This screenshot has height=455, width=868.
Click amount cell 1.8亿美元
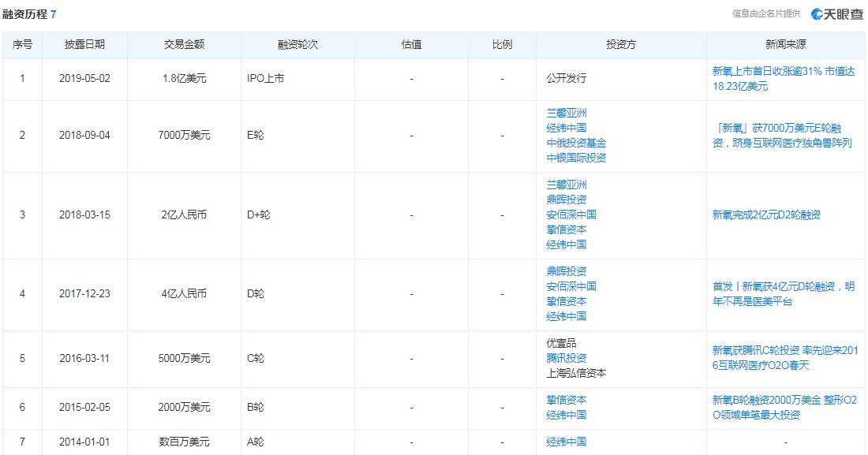pos(185,79)
